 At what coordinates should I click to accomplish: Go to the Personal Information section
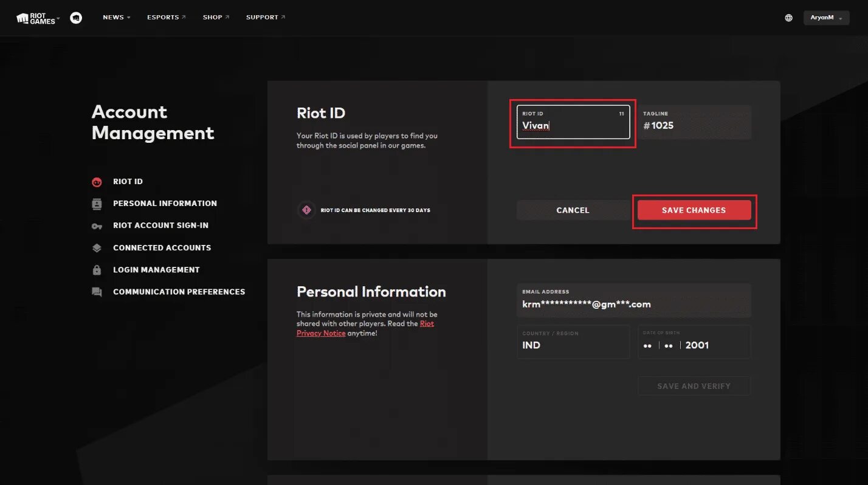pyautogui.click(x=165, y=204)
